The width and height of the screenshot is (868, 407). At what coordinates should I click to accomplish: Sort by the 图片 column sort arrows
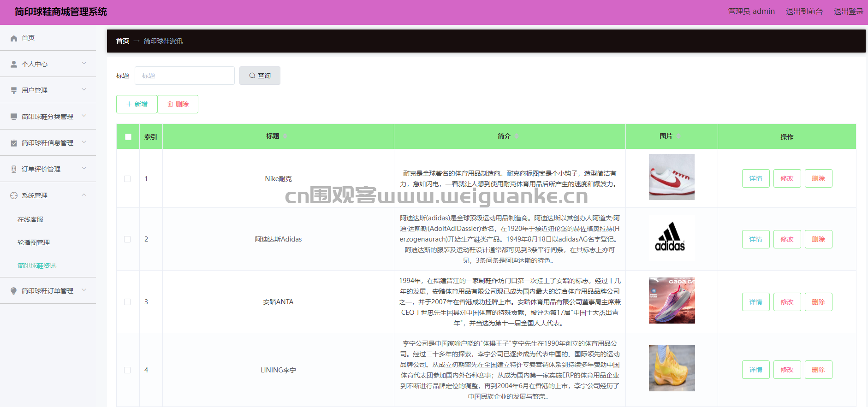pos(678,136)
